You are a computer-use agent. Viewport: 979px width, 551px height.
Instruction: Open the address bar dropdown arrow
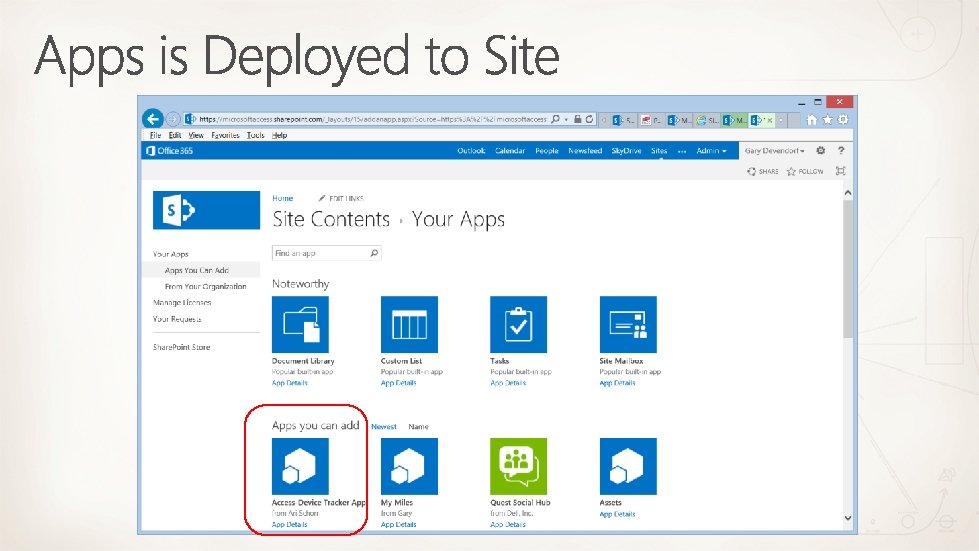point(566,119)
